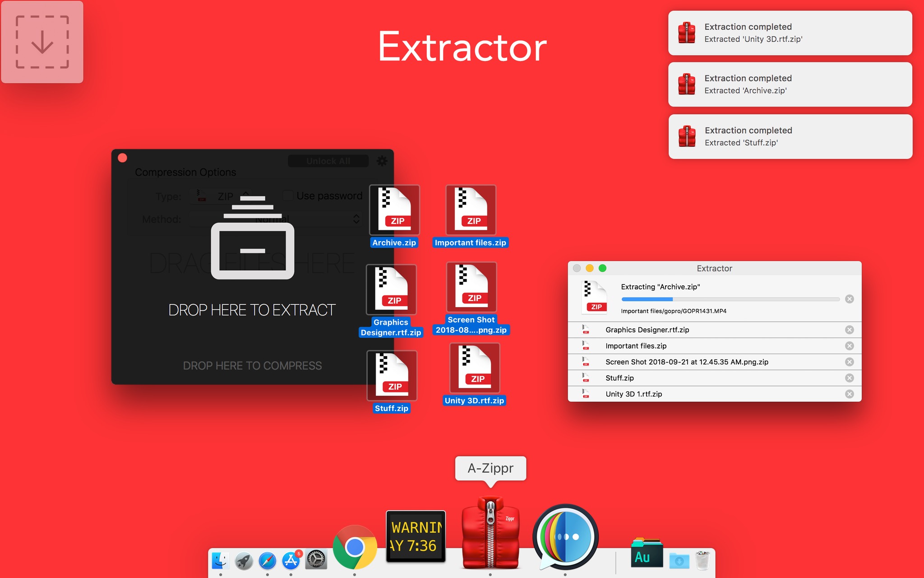The image size is (924, 578).
Task: Dismiss the 'Extracted Stuff.zip' notification
Action: 790,136
